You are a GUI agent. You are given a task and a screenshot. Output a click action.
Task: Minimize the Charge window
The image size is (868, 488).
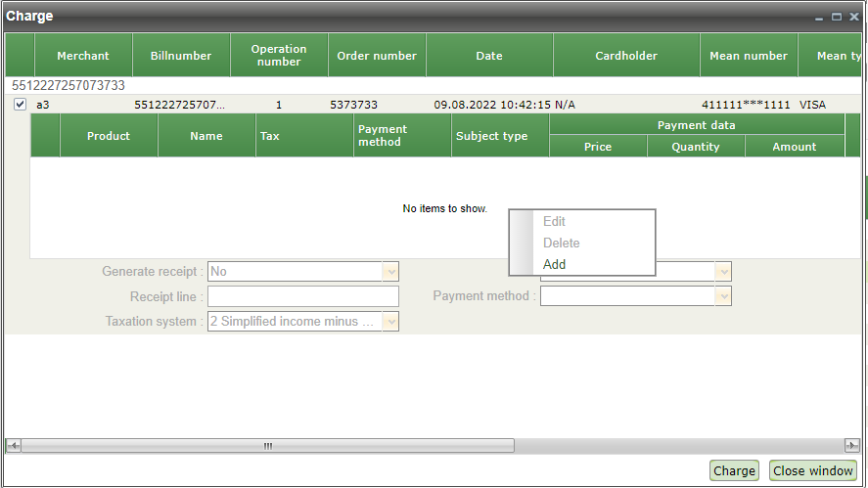[x=819, y=17]
